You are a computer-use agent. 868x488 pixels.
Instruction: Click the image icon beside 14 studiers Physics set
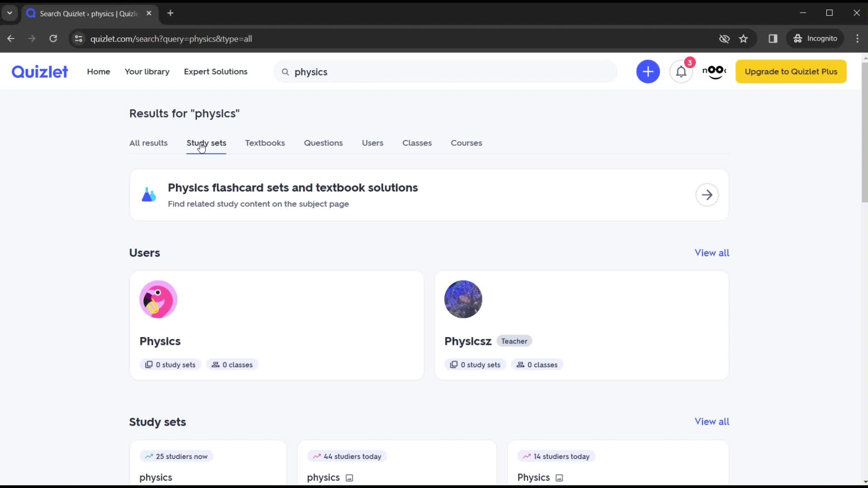click(x=559, y=478)
